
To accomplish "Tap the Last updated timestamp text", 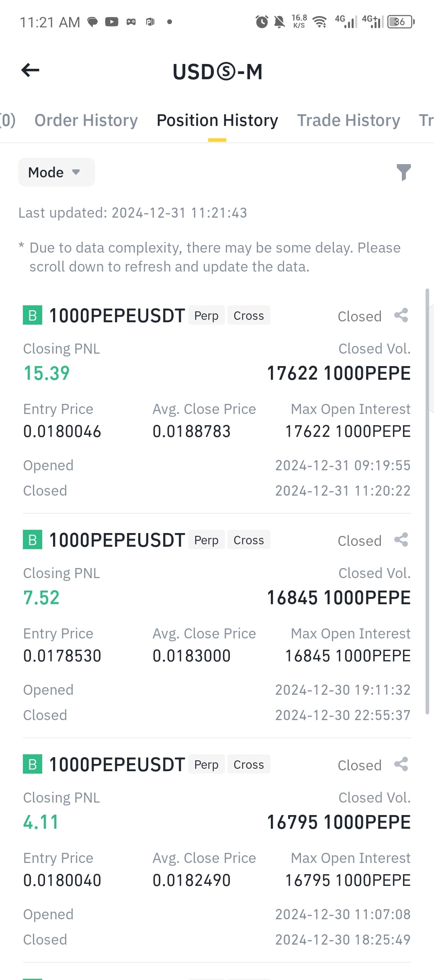I will click(x=133, y=213).
